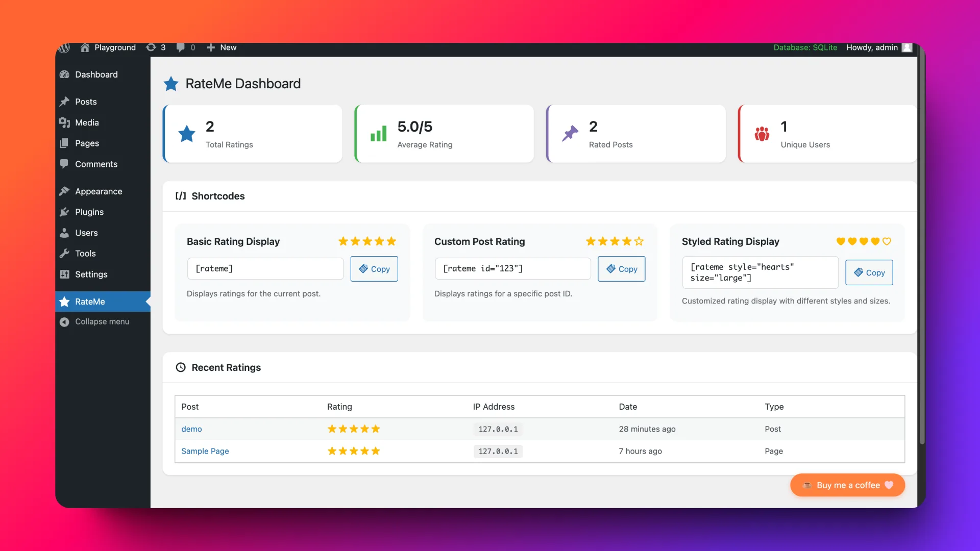The image size is (980, 551).
Task: Click the Users person icon
Action: [64, 233]
